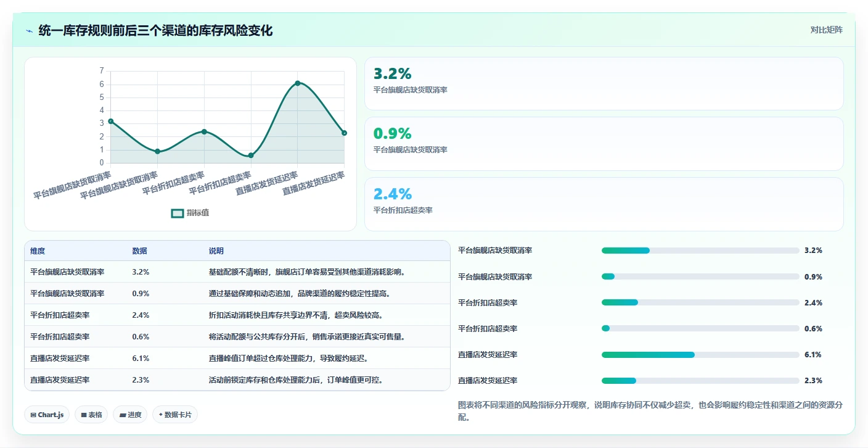Viewport: 868px width, 448px height.
Task: Select the chart's final data point at 2.3
Action: click(344, 133)
